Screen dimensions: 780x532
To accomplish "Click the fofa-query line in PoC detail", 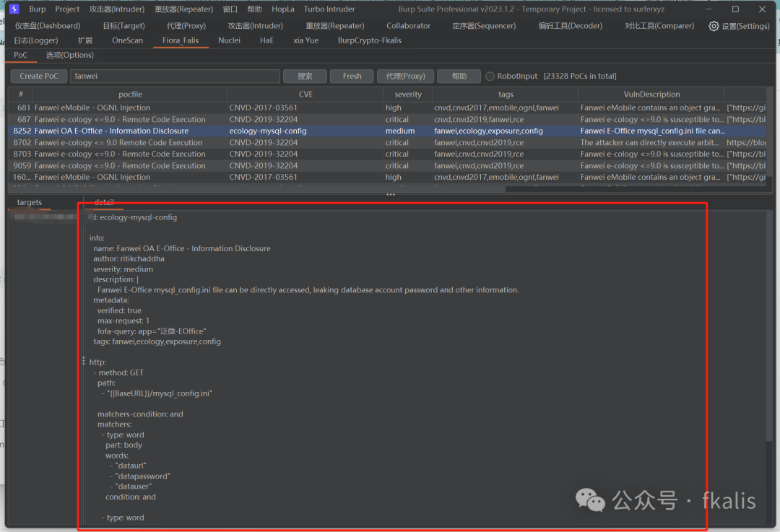I will pos(152,331).
